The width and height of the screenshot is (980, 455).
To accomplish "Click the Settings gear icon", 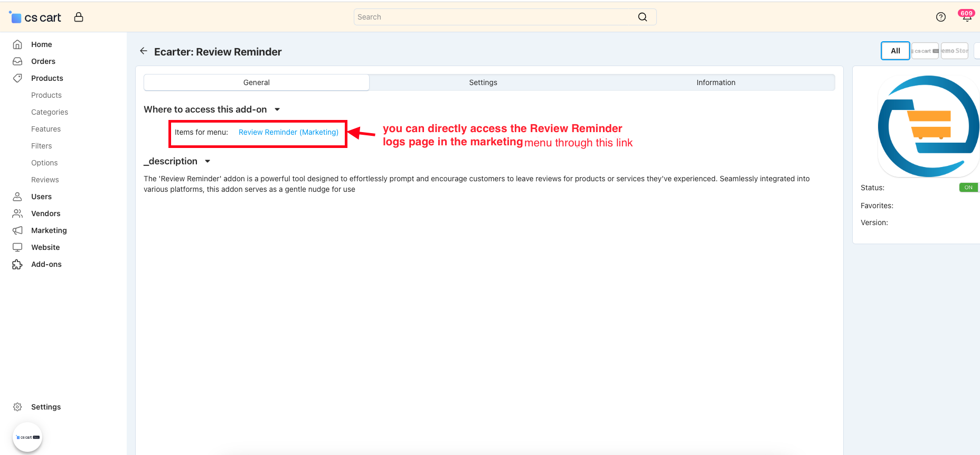I will (17, 407).
